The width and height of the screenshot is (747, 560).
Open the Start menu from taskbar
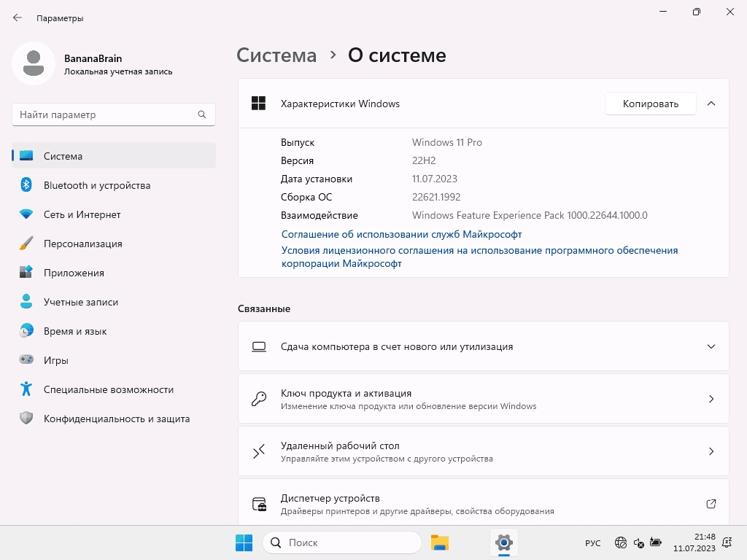pos(244,542)
